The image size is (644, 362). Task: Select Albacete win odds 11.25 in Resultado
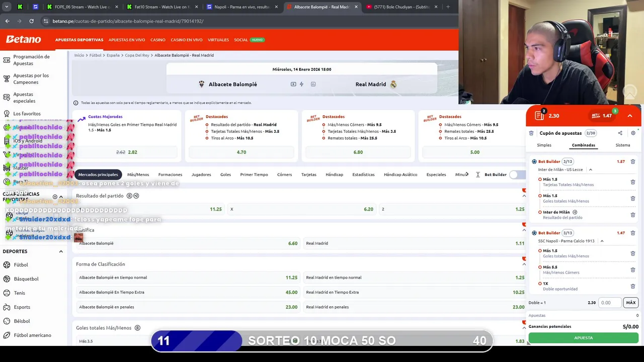click(x=150, y=209)
